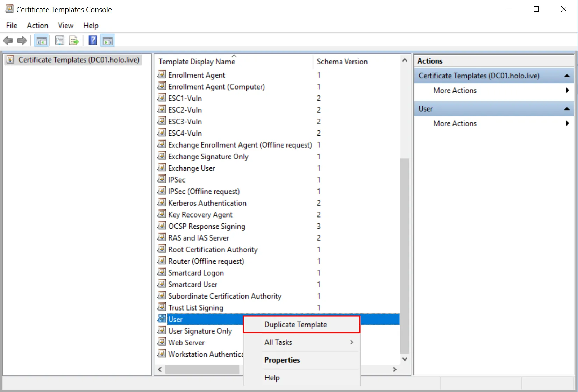Sort by Template Display Name column
This screenshot has height=392, width=578.
click(197, 62)
